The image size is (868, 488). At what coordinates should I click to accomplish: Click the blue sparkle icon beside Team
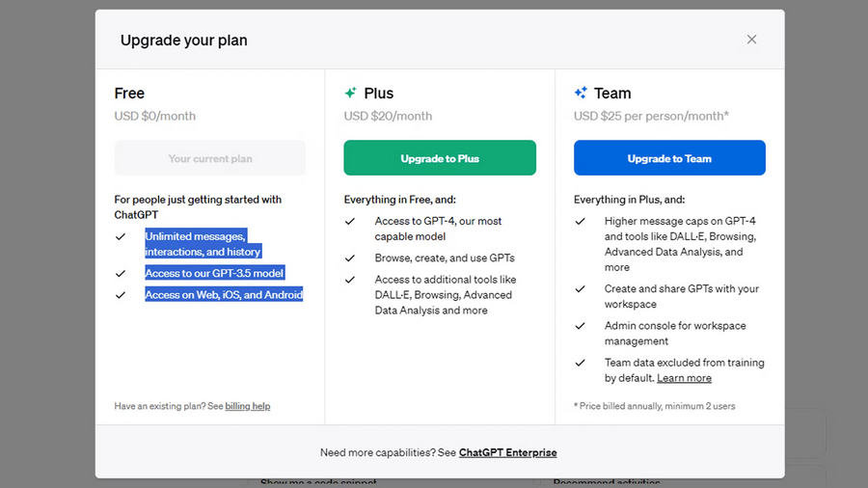(x=581, y=93)
